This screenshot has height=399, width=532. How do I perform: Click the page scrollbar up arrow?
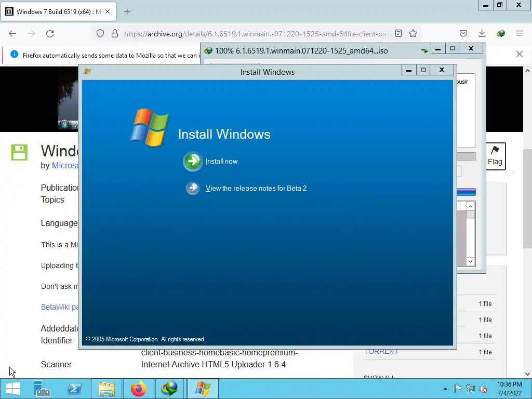tap(527, 71)
